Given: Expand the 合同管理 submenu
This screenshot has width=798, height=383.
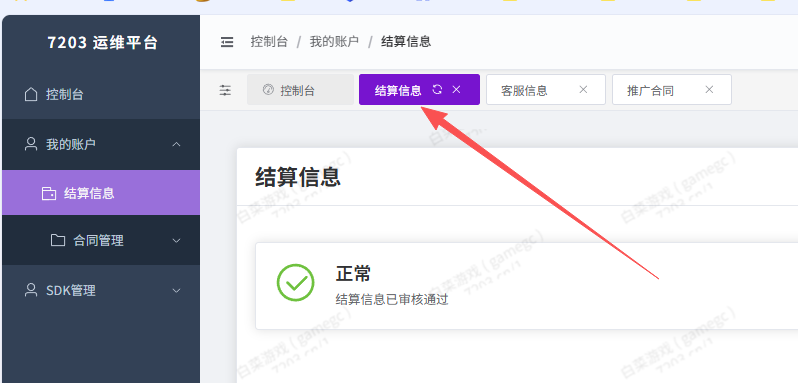Looking at the screenshot, I should pos(101,240).
